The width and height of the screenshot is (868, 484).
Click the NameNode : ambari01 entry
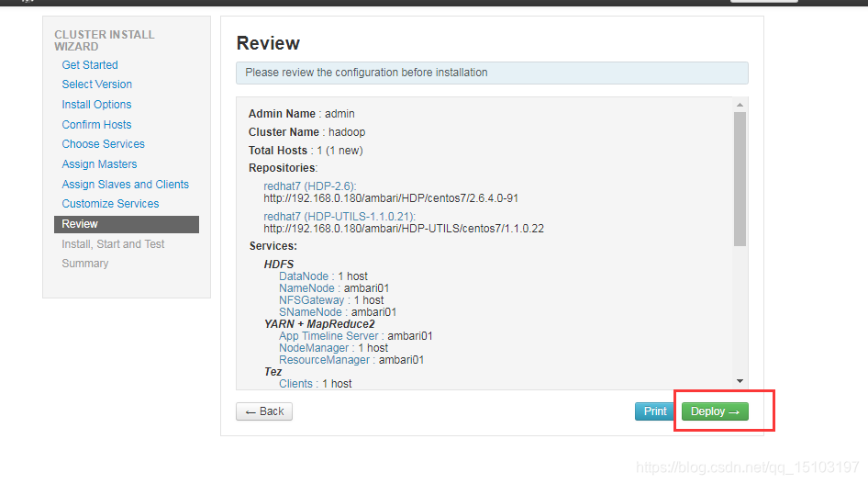point(334,288)
